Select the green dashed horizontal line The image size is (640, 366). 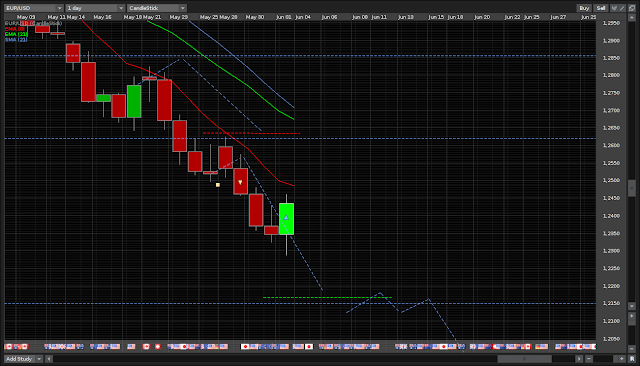pyautogui.click(x=327, y=297)
